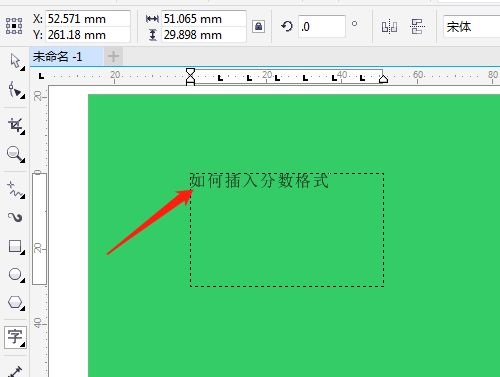Click the ruler tab alignment L selector
Screen dimensions: 500x377
click(41, 76)
